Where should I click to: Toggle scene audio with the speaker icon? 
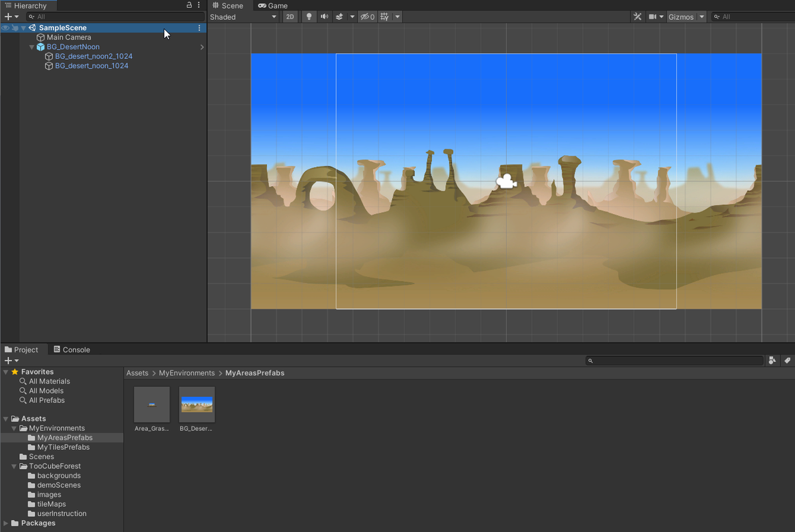[x=324, y=17]
